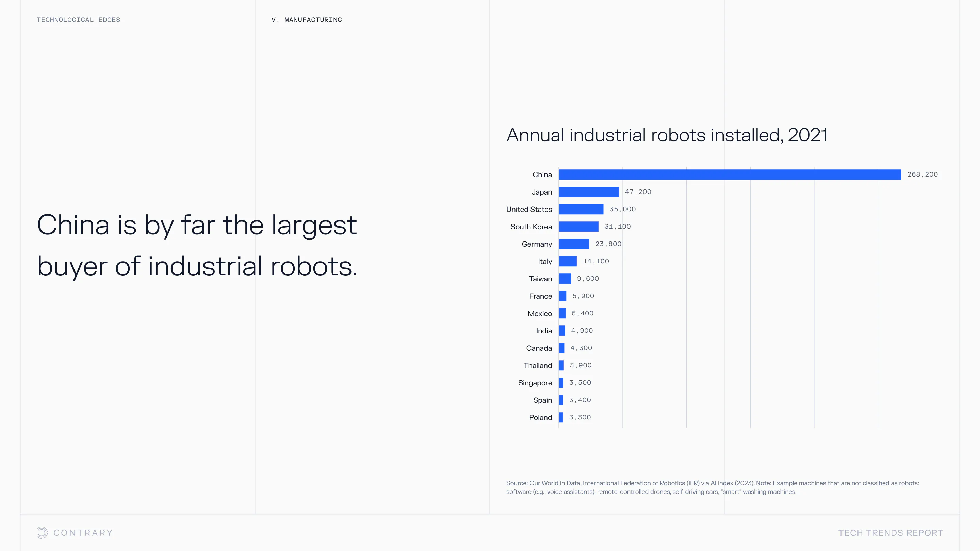Click the India country label

(x=544, y=331)
